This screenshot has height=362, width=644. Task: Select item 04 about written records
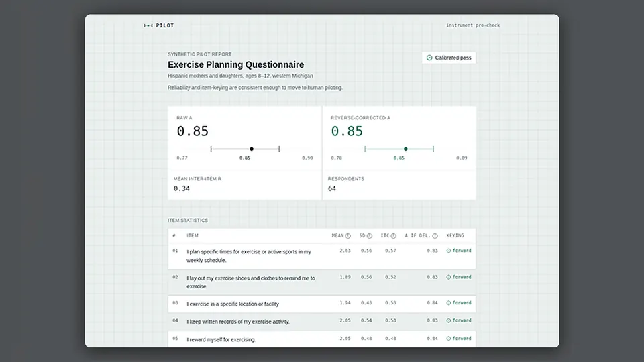322,321
